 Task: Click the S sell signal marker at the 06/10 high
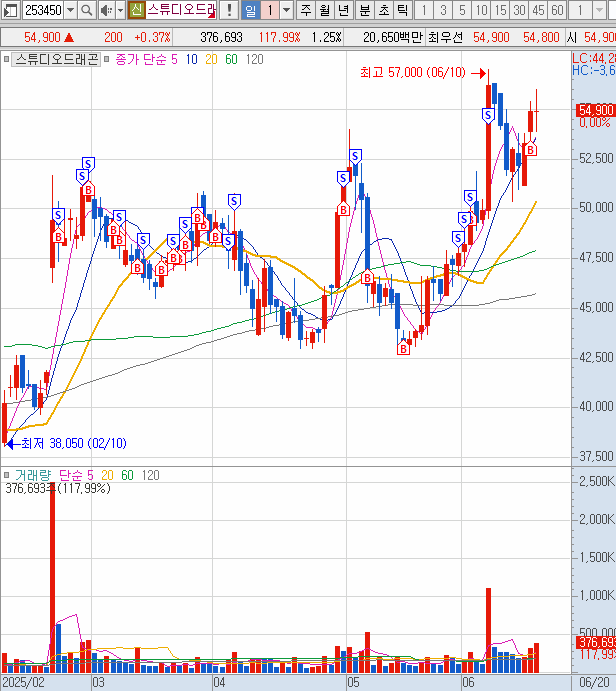pos(488,116)
